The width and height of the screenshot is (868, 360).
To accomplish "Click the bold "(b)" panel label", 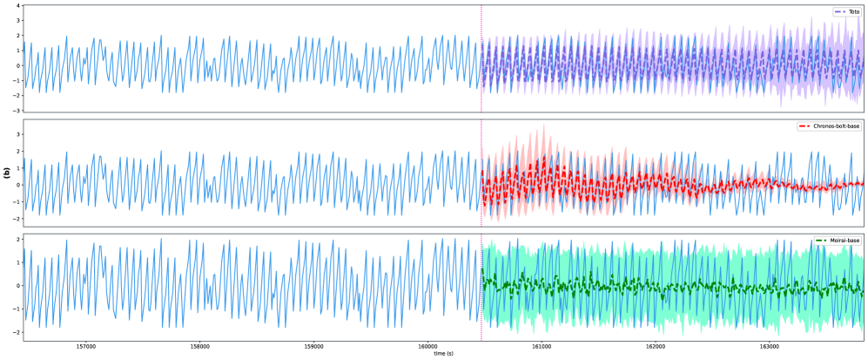I will click(8, 171).
